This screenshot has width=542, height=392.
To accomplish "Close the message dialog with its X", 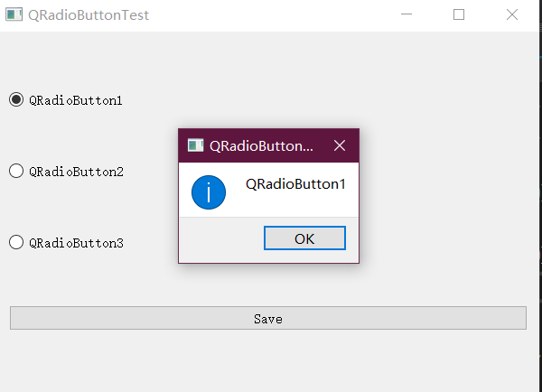I will pos(340,145).
